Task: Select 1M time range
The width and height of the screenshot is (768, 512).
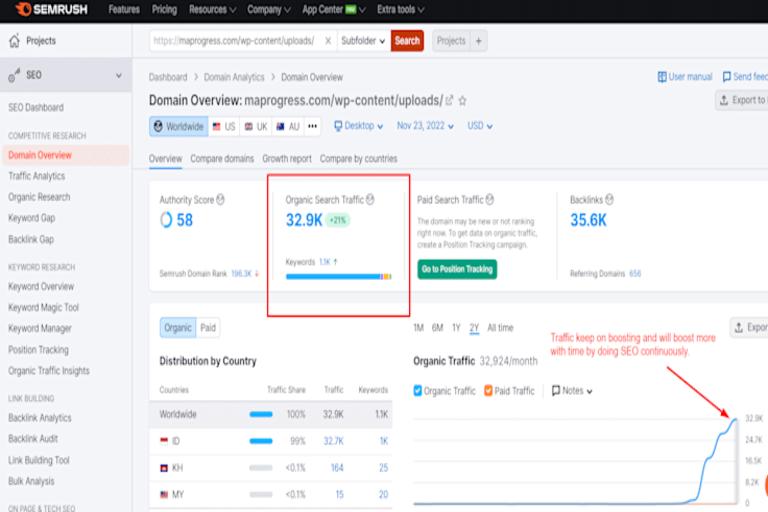Action: [x=418, y=328]
